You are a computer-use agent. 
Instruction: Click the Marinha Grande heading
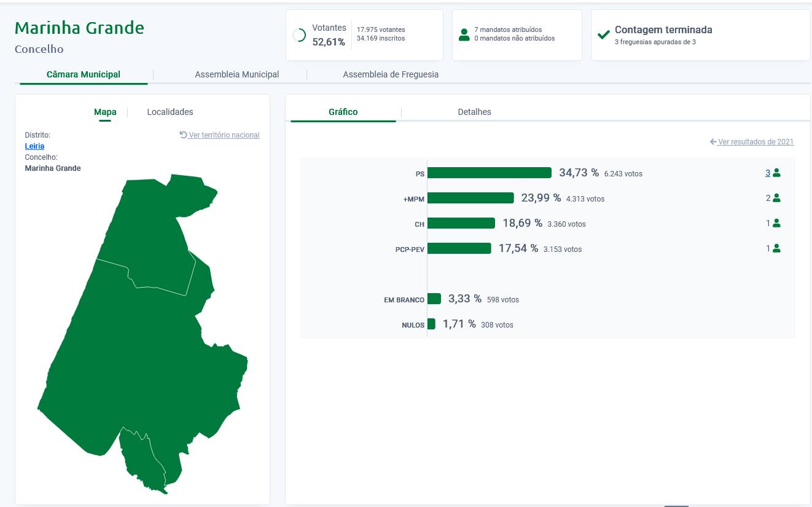79,28
